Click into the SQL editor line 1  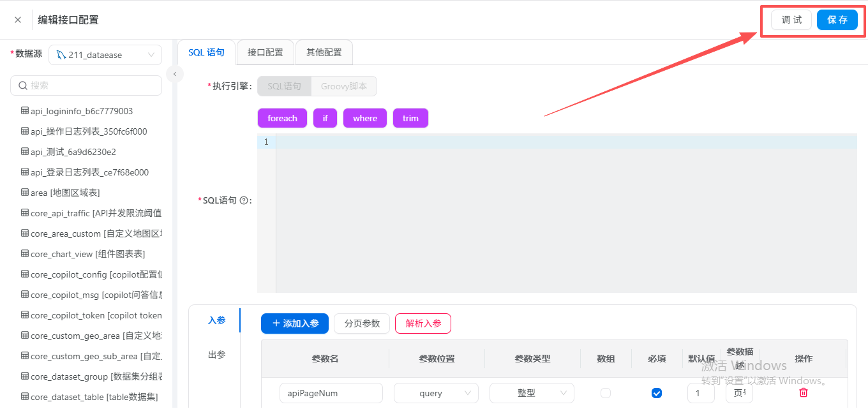click(566, 142)
